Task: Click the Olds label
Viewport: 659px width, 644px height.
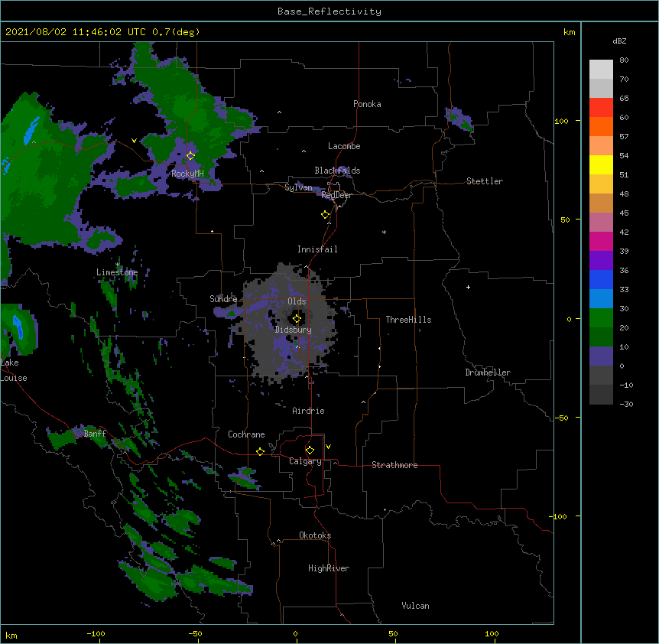Action: coord(297,301)
